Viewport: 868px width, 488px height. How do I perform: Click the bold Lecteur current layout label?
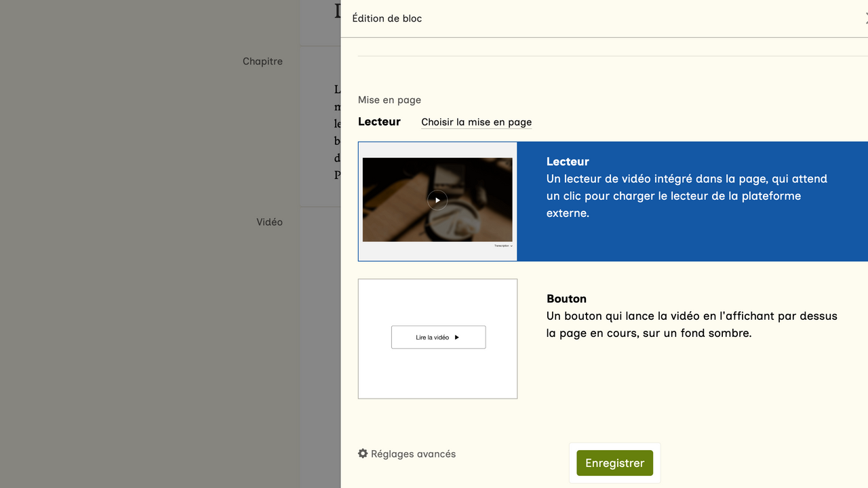379,122
